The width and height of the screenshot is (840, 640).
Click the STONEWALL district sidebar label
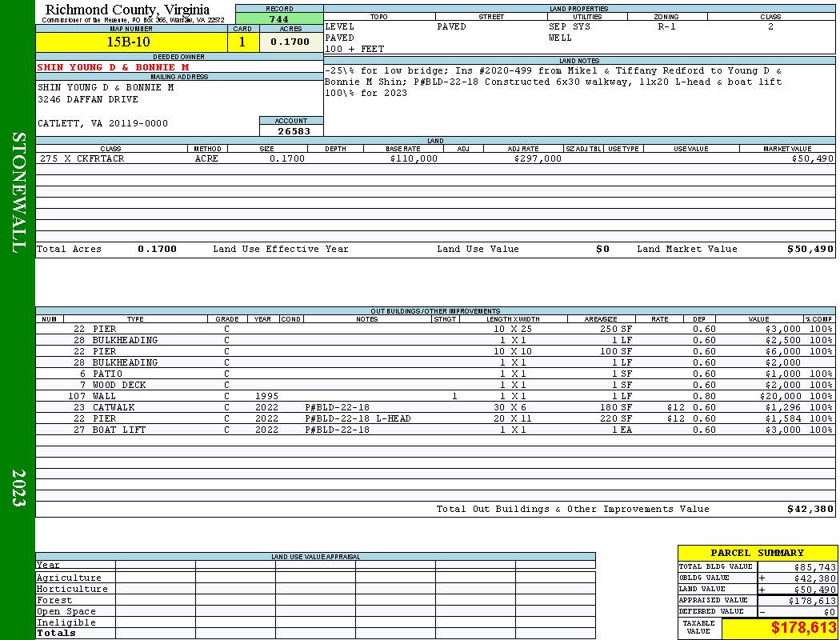click(x=18, y=192)
